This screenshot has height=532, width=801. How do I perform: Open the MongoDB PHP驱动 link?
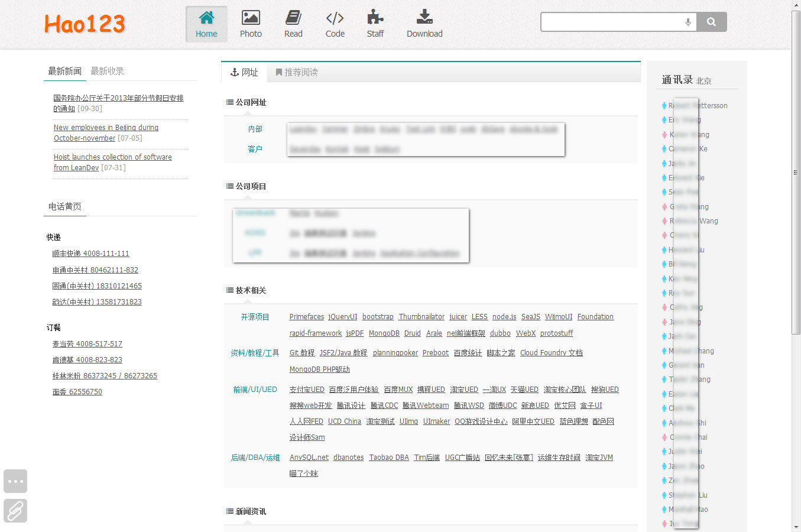[x=320, y=369]
